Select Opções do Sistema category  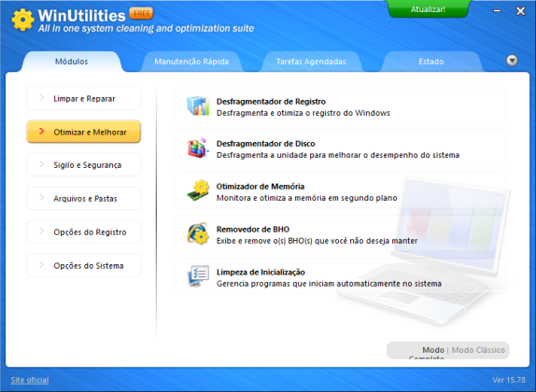click(x=84, y=265)
